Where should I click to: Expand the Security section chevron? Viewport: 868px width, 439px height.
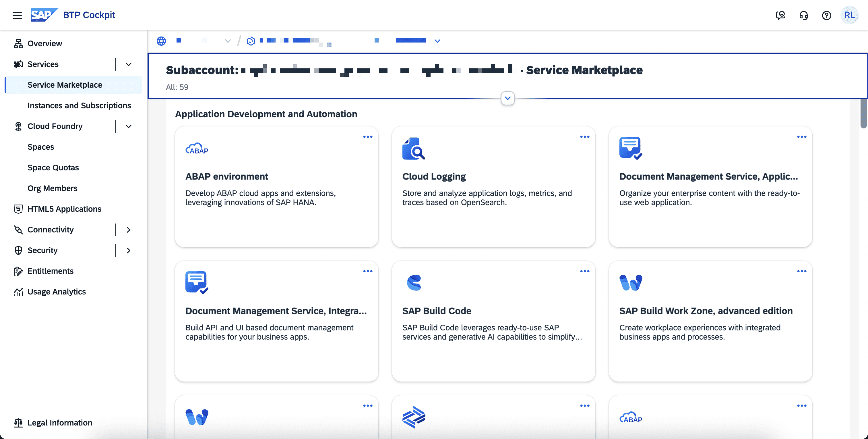(128, 250)
